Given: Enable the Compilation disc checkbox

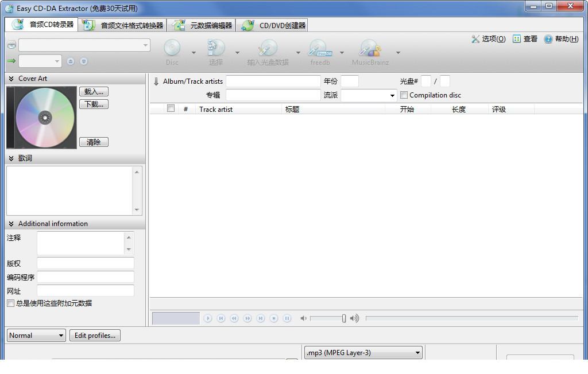Looking at the screenshot, I should click(x=403, y=95).
